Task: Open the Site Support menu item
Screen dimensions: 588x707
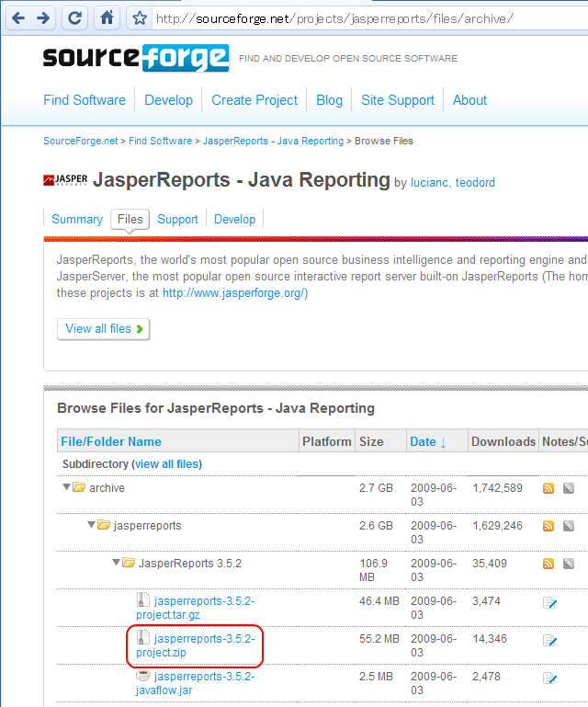Action: (398, 100)
